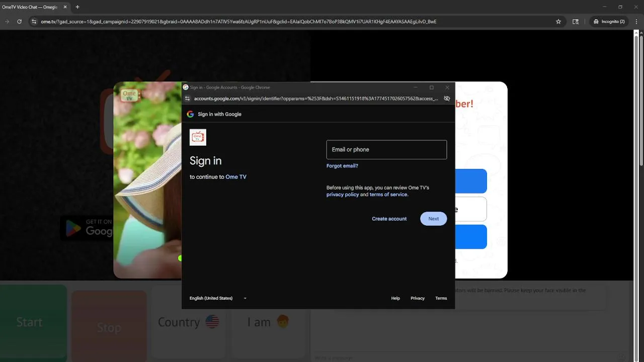
Task: Open a new tab with plus icon
Action: [x=77, y=7]
